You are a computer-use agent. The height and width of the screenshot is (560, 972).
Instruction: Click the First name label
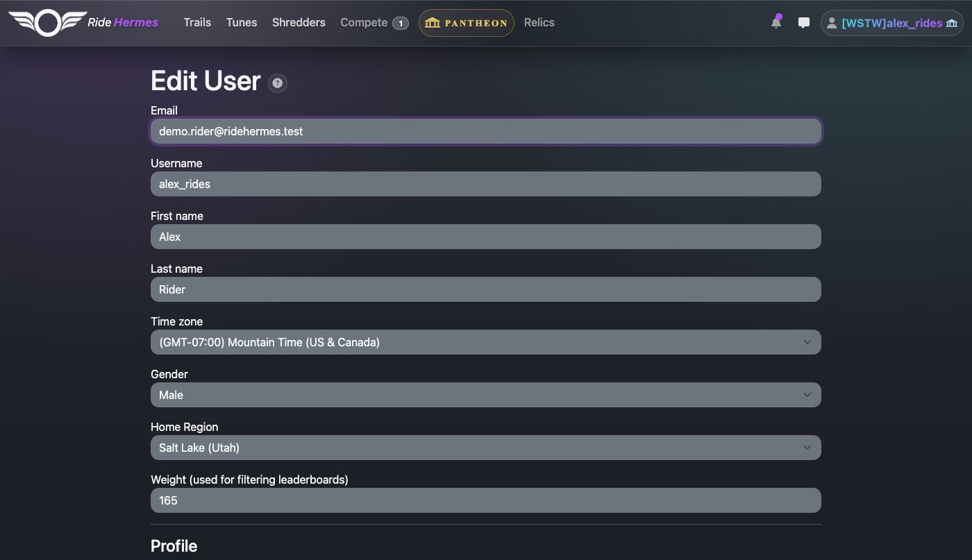[177, 216]
